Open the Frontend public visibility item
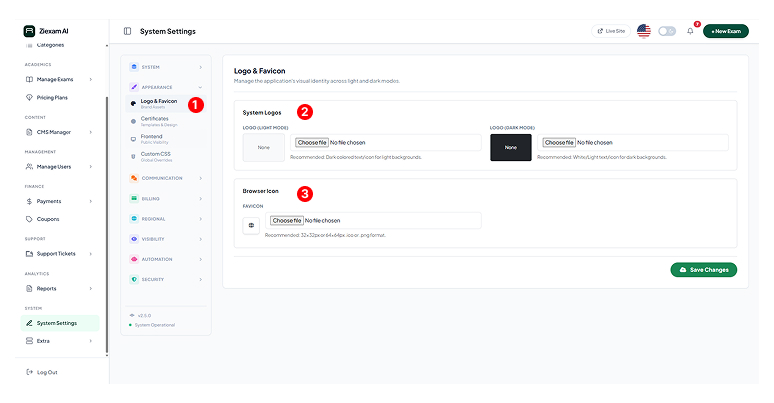This screenshot has width=774, height=403. click(x=154, y=138)
